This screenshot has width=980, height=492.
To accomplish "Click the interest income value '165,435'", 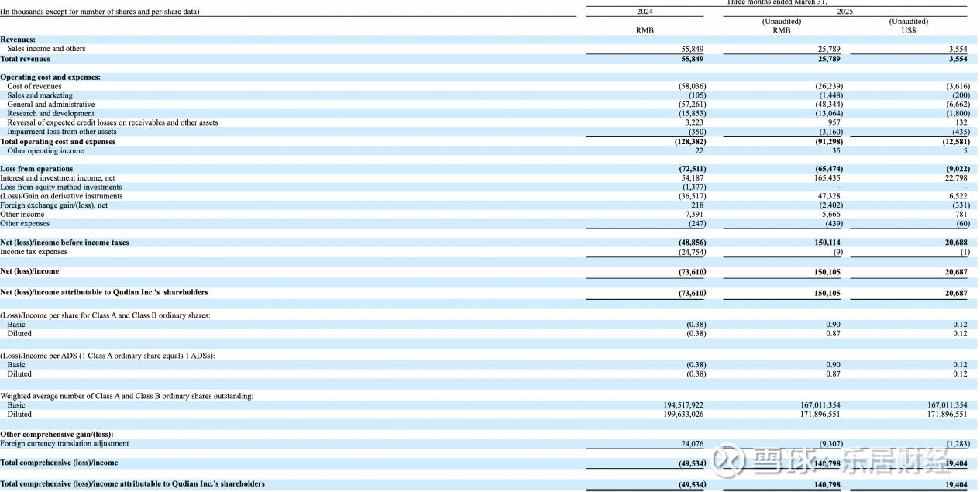I will (827, 178).
